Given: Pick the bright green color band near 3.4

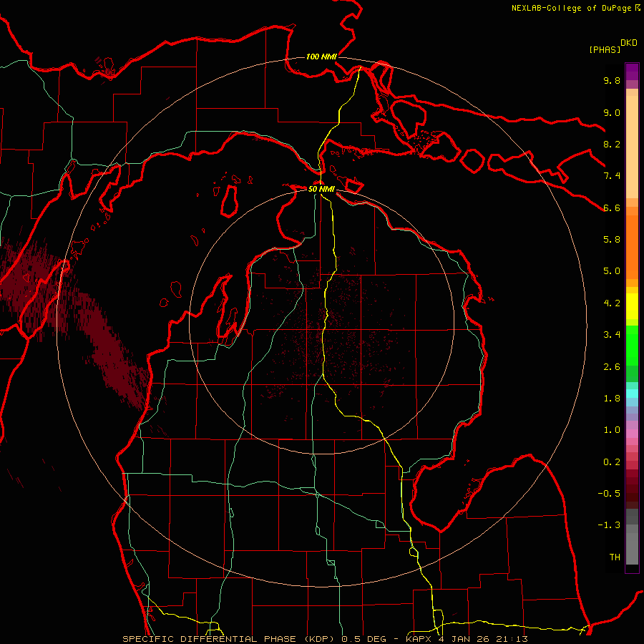Looking at the screenshot, I should [632, 345].
